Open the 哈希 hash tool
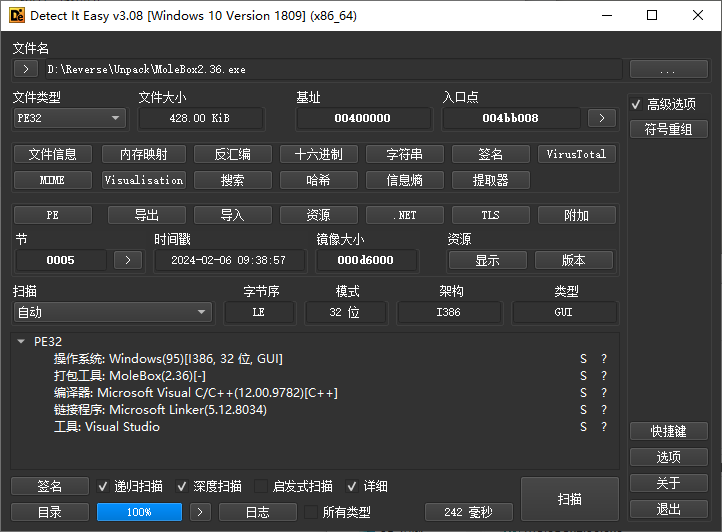This screenshot has height=532, width=722. (319, 180)
